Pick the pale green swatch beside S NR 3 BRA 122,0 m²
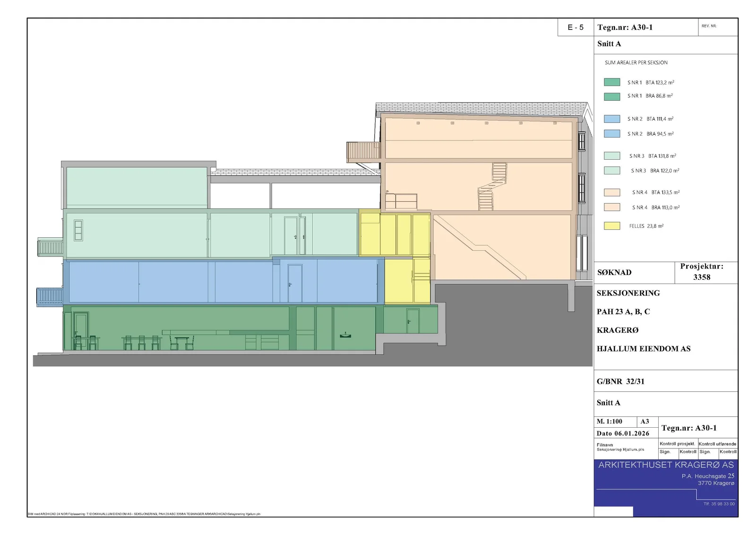The width and height of the screenshot is (756, 535). pos(612,171)
